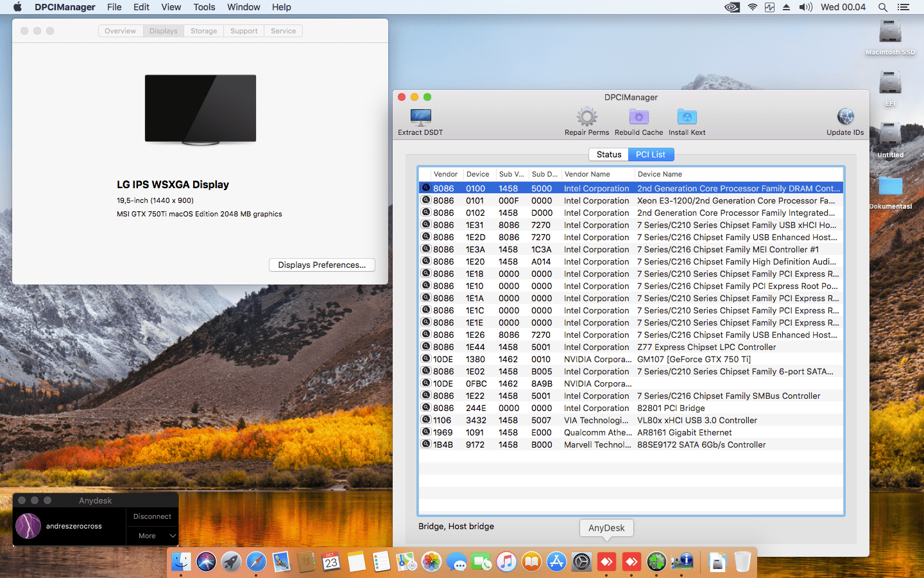Click the Extract DSDT toolbar icon
Screen dimensions: 924x578
pyautogui.click(x=420, y=118)
